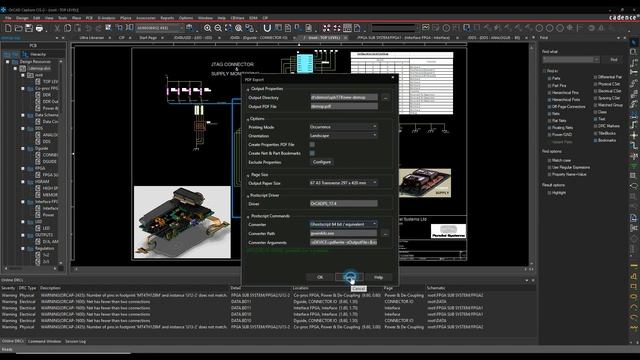Select the Place Wire tool in right palette
640x360 pixels.
point(634,62)
